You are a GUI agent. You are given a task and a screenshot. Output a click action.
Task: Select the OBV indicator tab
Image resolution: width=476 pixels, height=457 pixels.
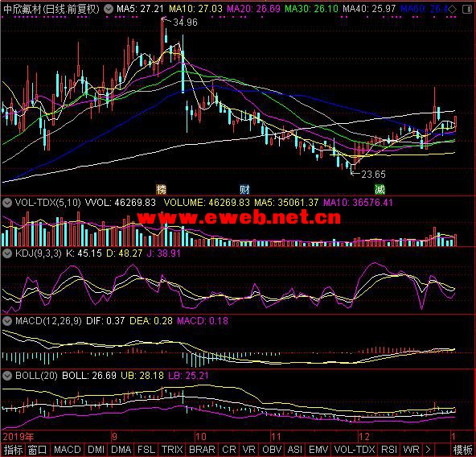click(x=272, y=450)
